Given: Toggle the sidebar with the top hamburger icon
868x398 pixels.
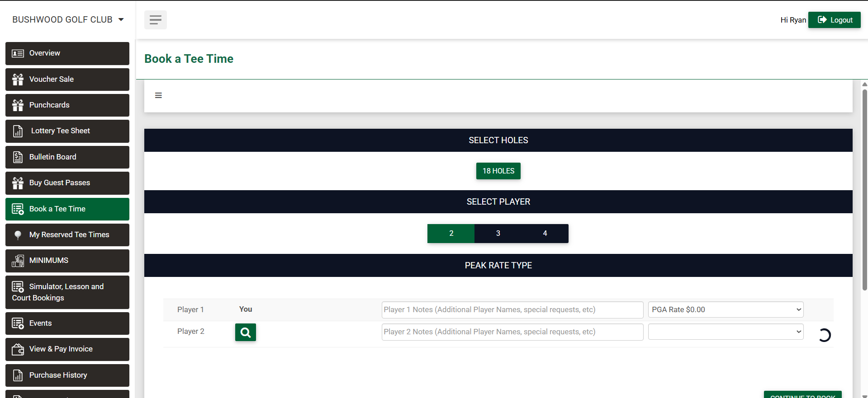Looking at the screenshot, I should 155,20.
